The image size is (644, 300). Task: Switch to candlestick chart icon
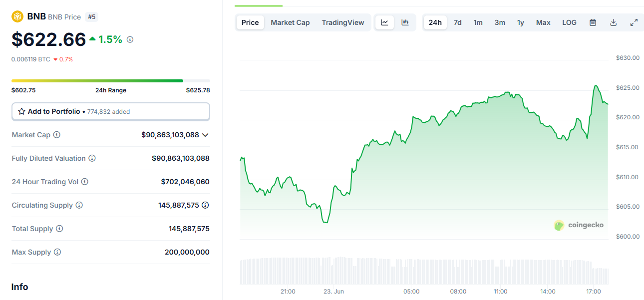[405, 22]
